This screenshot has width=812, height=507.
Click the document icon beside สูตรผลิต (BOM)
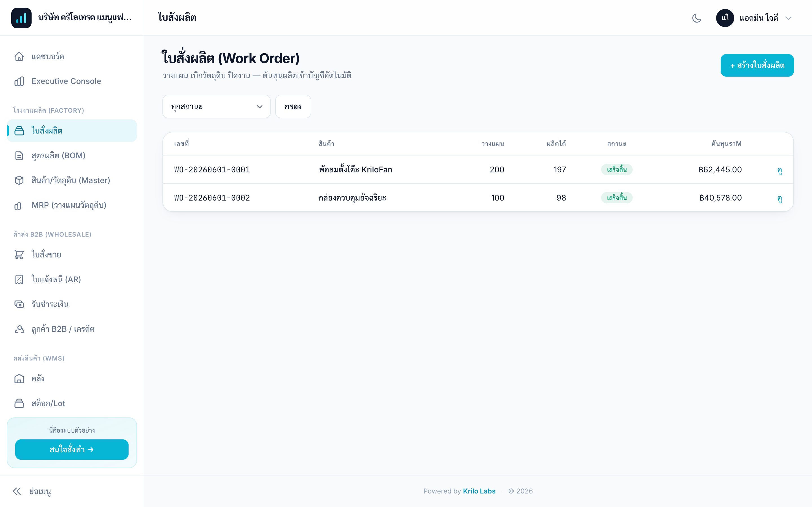point(19,155)
